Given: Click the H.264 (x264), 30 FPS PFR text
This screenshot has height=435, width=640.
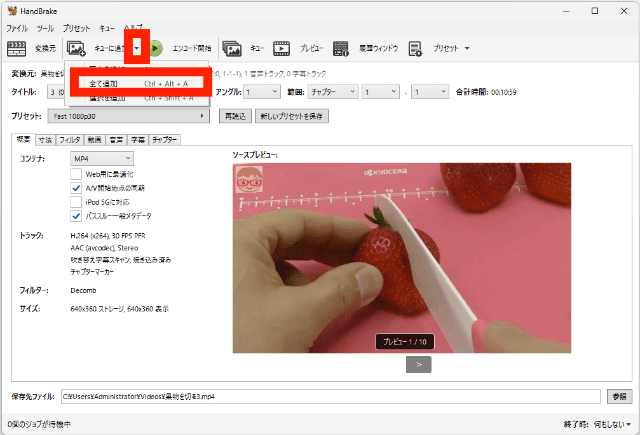Looking at the screenshot, I should [108, 236].
